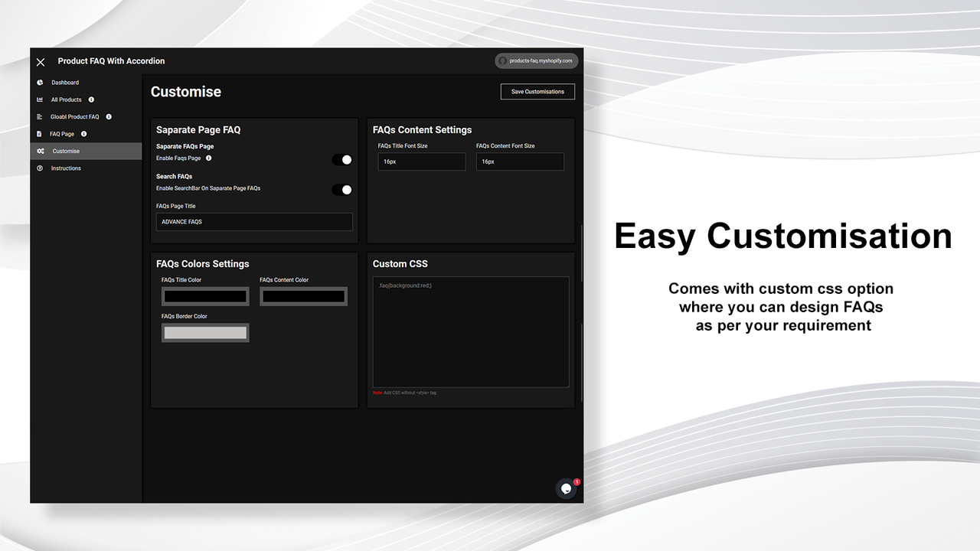Open the chat support bubble
The height and width of the screenshot is (551, 980).
(566, 488)
